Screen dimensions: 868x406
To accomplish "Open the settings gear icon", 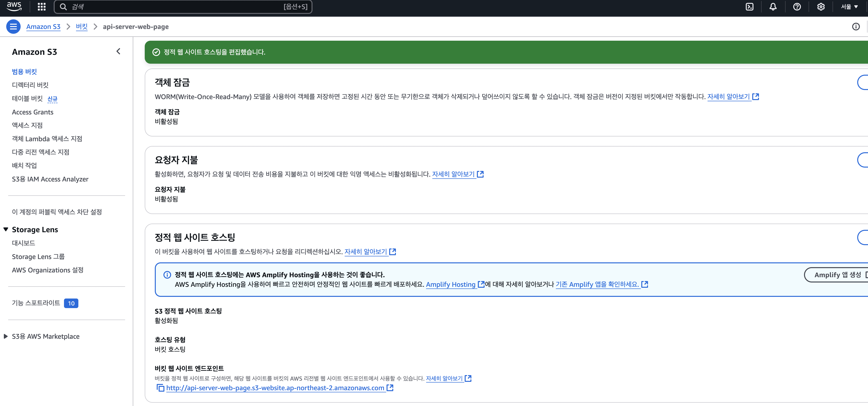I will pos(821,7).
